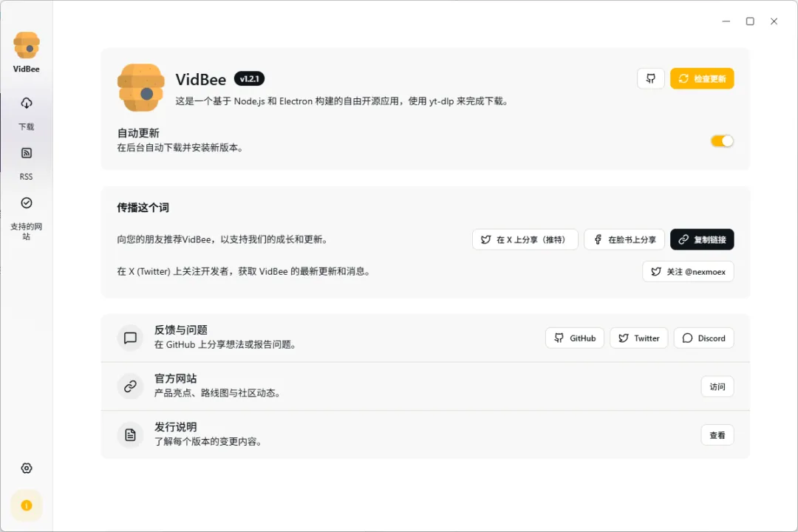
Task: Click the 官方网站 title text
Action: tap(176, 378)
